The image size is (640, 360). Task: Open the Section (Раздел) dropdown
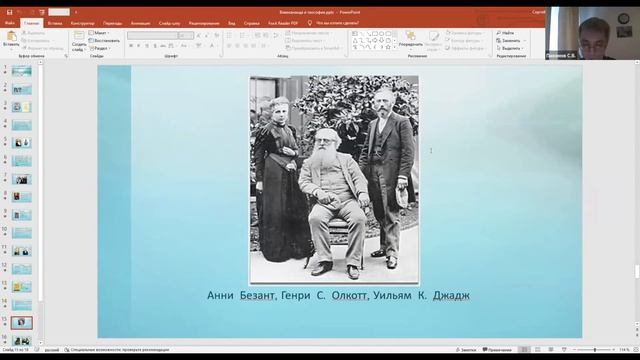100,48
